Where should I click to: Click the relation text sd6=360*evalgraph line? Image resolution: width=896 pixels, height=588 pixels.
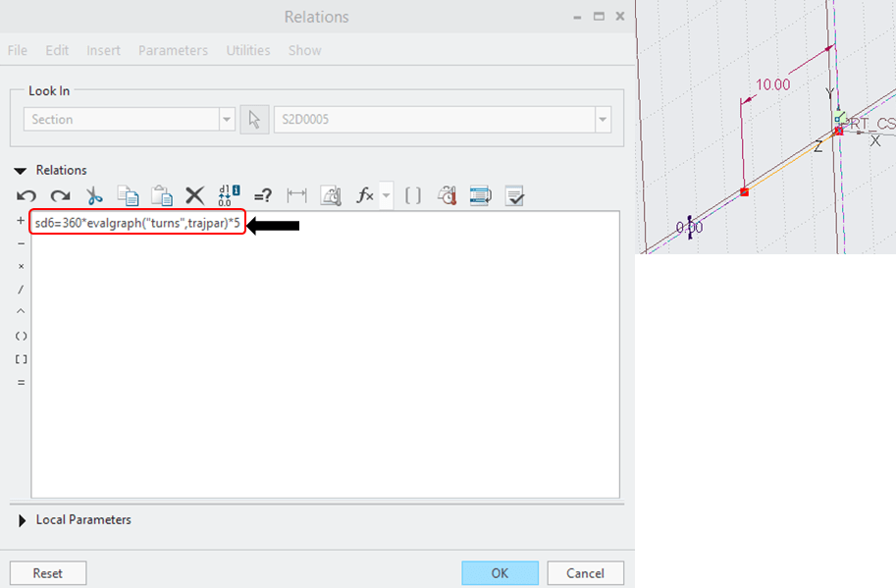(x=137, y=224)
